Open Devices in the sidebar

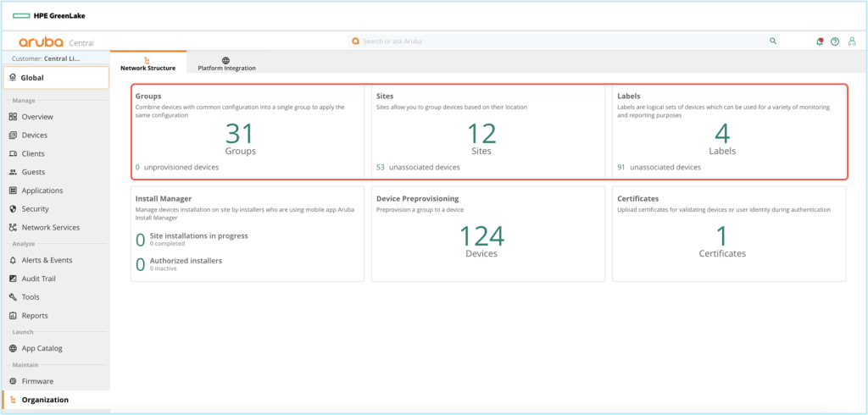[x=34, y=136]
